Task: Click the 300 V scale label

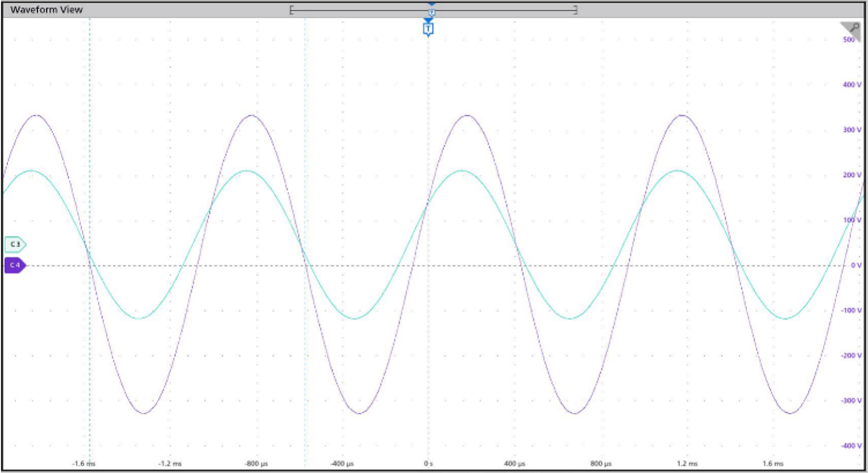Action: [852, 129]
